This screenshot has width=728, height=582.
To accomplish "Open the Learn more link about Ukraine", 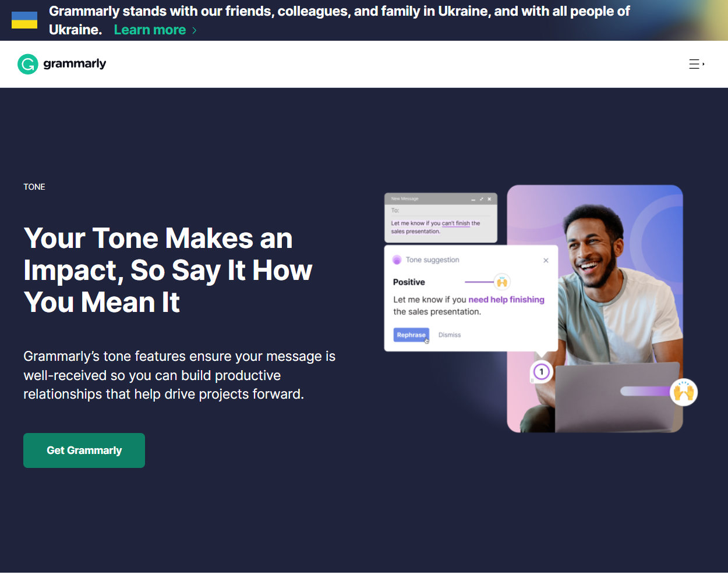I will [x=150, y=30].
